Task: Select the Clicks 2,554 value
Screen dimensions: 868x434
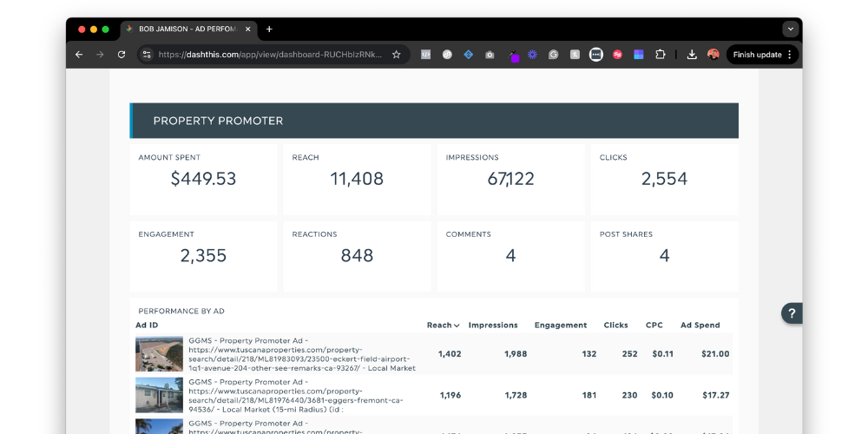Action: (x=664, y=179)
